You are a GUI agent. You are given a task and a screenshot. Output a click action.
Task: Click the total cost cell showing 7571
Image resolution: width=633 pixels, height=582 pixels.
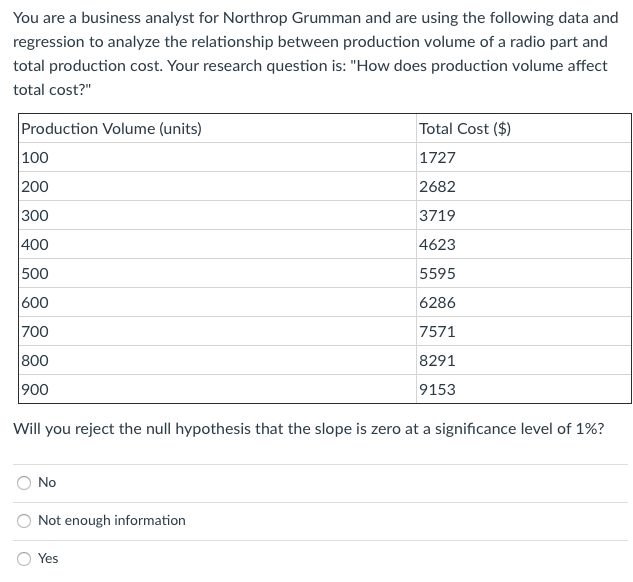coord(437,332)
